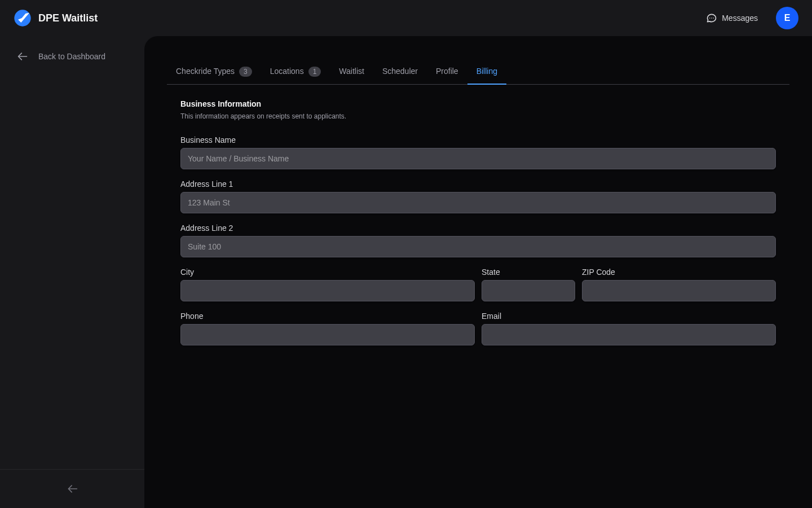This screenshot has height=508, width=812.
Task: Select the Checkride Types tab
Action: point(205,71)
